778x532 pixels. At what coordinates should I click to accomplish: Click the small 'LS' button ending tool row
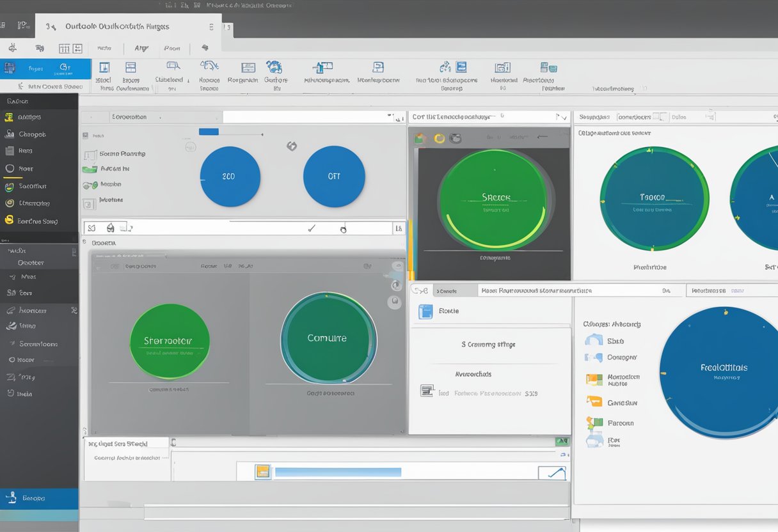pyautogui.click(x=399, y=228)
